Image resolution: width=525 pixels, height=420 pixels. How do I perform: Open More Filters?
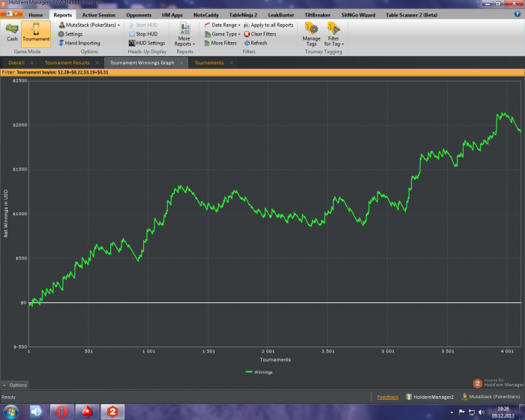coord(220,43)
